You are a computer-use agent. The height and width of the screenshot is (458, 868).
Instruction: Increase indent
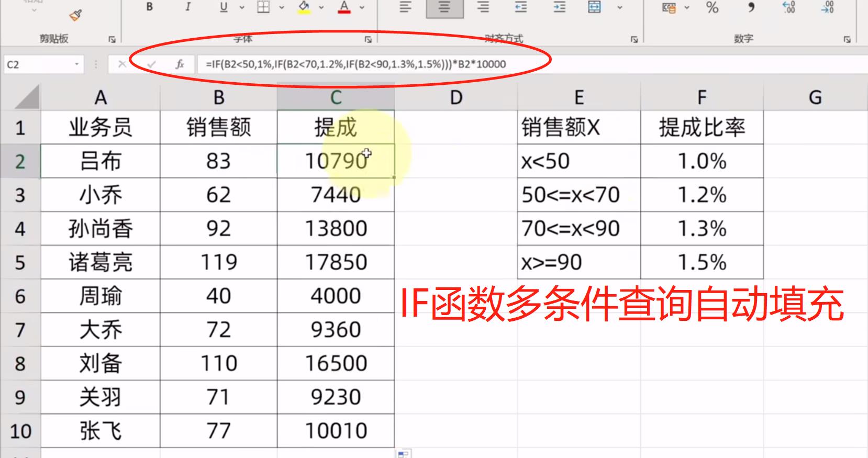[x=560, y=7]
